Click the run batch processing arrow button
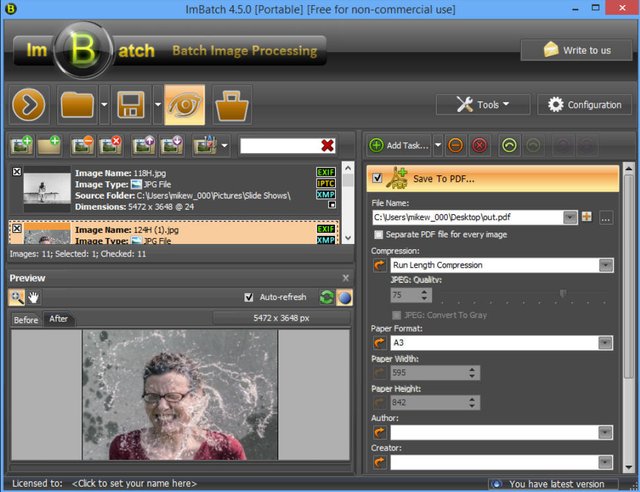 pos(29,105)
